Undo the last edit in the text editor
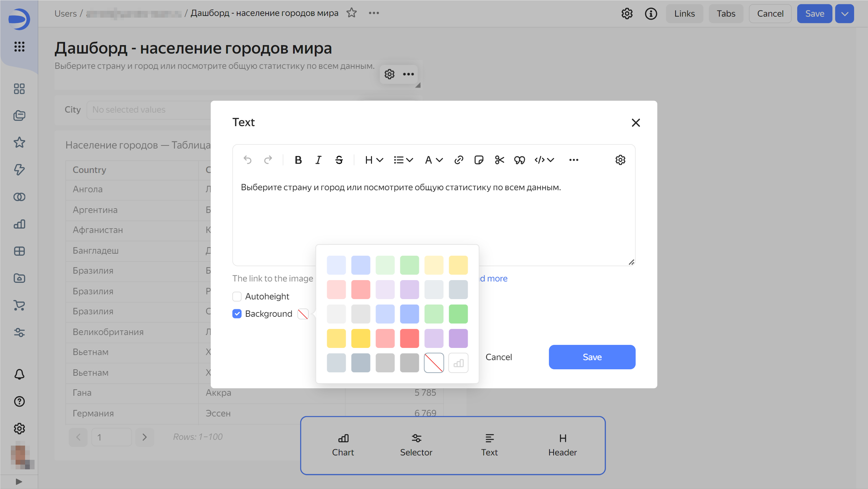Viewport: 868px width, 489px height. pyautogui.click(x=248, y=160)
